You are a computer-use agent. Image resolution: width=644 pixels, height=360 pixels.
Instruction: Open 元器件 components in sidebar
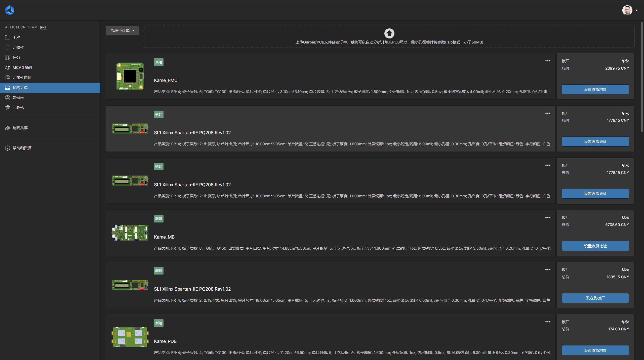click(18, 47)
